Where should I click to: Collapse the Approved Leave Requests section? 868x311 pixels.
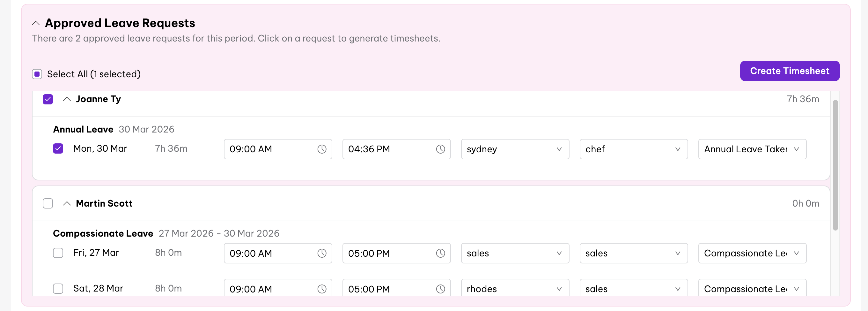coord(36,23)
